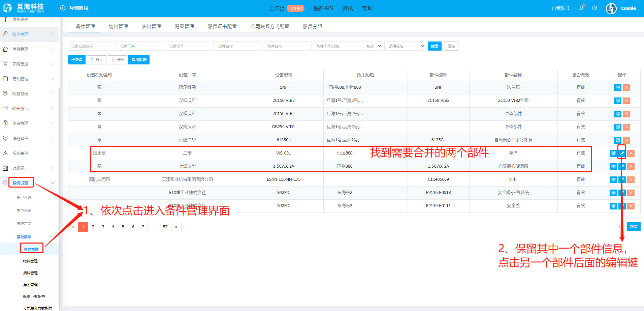This screenshot has height=311, width=644.
Task: Click the blue 适用船舶 button
Action: [139, 60]
